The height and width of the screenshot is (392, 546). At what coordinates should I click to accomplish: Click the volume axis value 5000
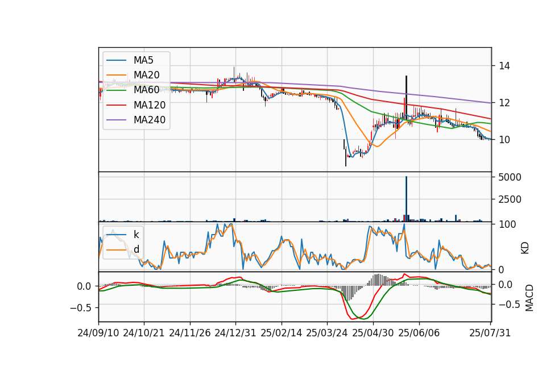point(510,177)
